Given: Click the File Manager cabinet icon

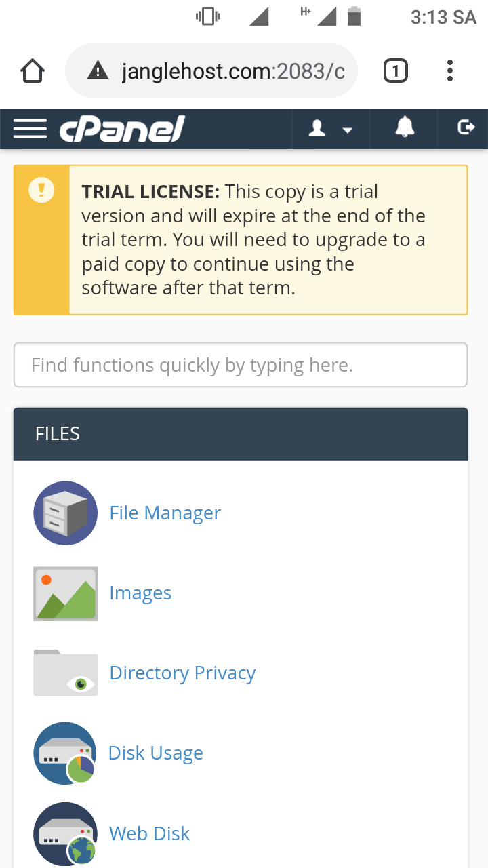Looking at the screenshot, I should click(65, 513).
